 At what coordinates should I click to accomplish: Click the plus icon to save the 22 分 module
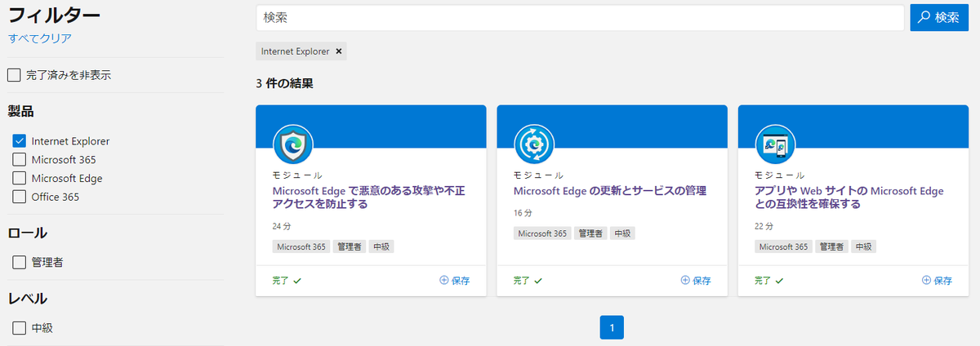point(926,280)
